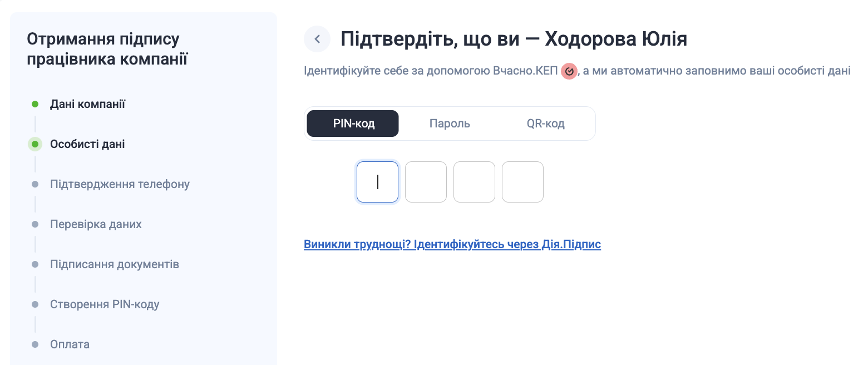Go to the Оплата step
Screen dimensions: 868x365
70,344
